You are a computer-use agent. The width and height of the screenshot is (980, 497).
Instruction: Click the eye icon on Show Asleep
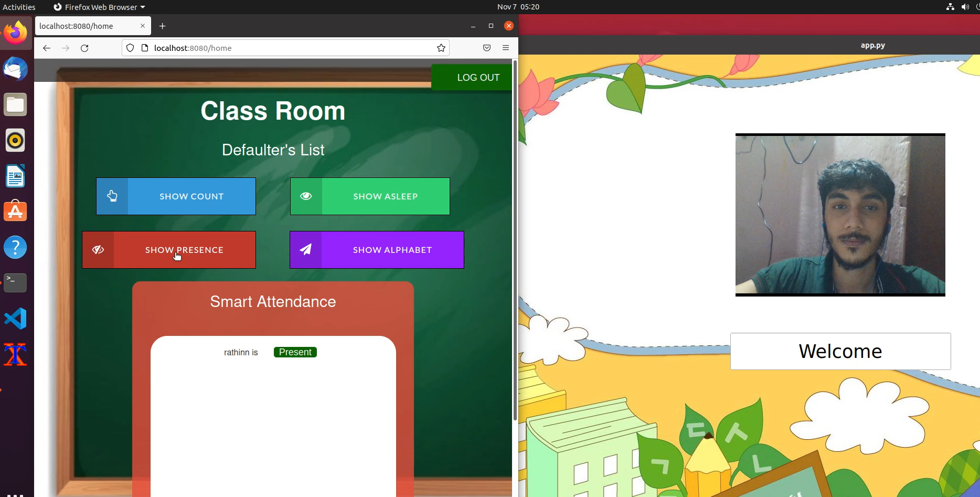point(306,196)
